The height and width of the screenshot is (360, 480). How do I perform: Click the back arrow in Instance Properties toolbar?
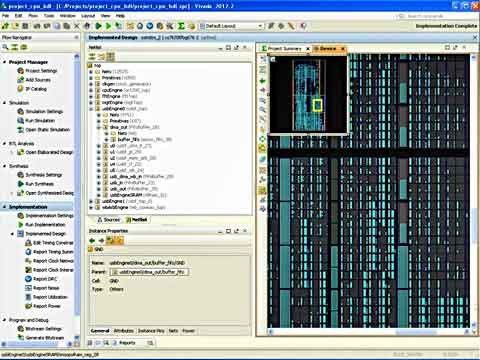(x=92, y=241)
